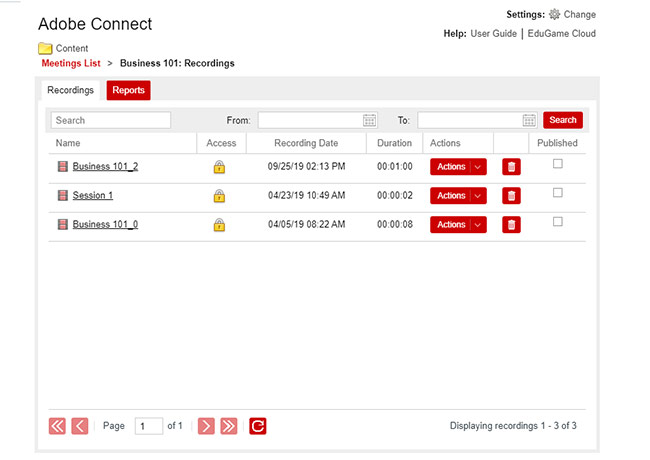Click the duration 00:01:00
Screen dimensions: 650x460
tap(395, 167)
